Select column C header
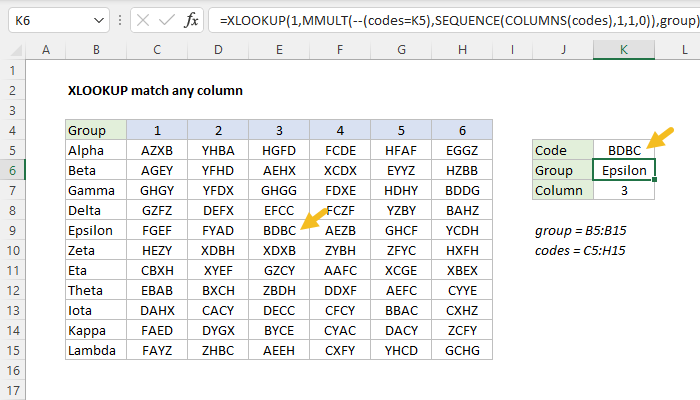The image size is (700, 400). (157, 50)
